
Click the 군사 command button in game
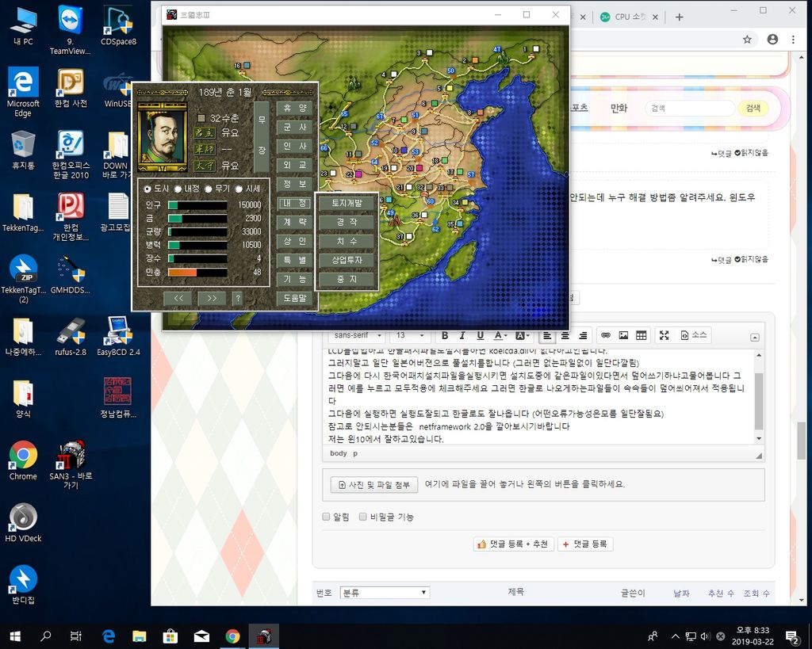(295, 128)
